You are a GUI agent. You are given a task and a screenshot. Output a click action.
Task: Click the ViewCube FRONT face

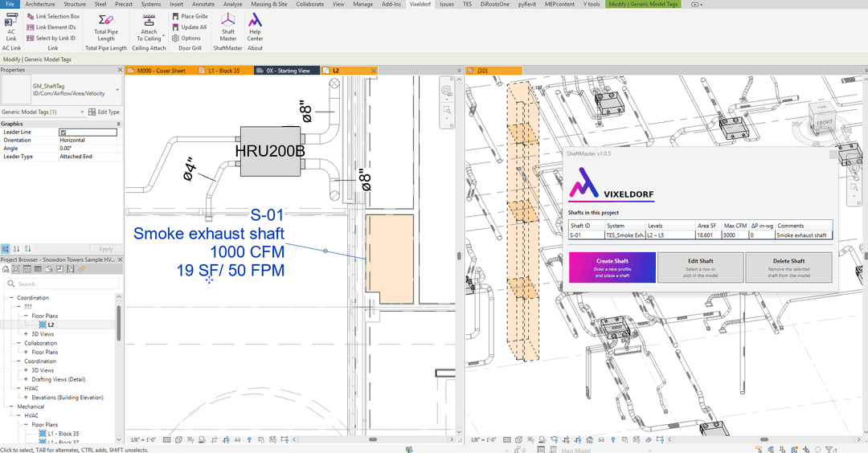click(825, 122)
